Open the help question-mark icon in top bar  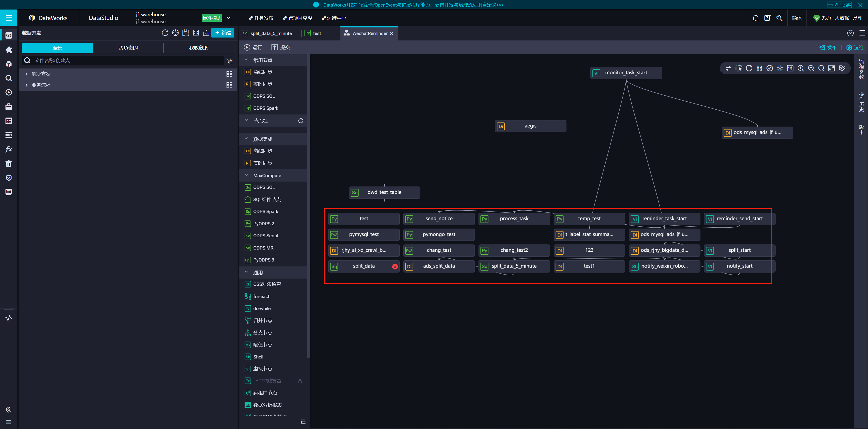click(x=768, y=18)
